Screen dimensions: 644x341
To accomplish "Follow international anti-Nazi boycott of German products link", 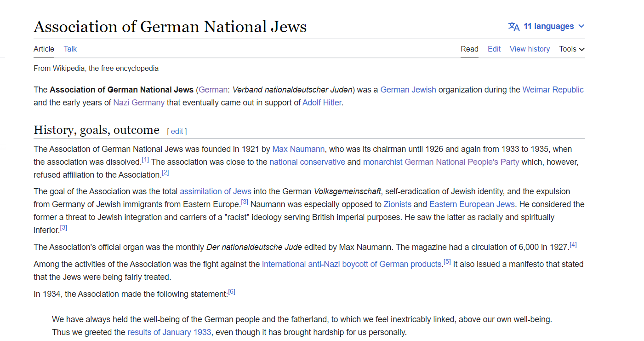I will pos(352,264).
